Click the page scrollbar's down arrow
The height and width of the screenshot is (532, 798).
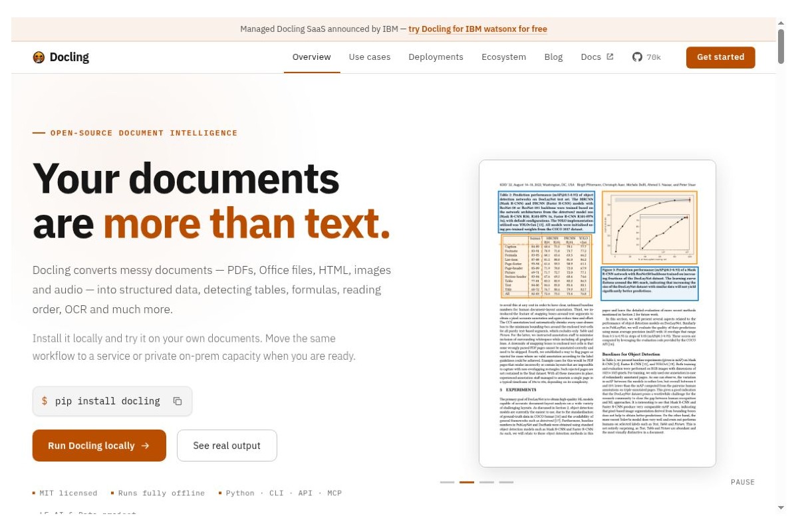[781, 507]
